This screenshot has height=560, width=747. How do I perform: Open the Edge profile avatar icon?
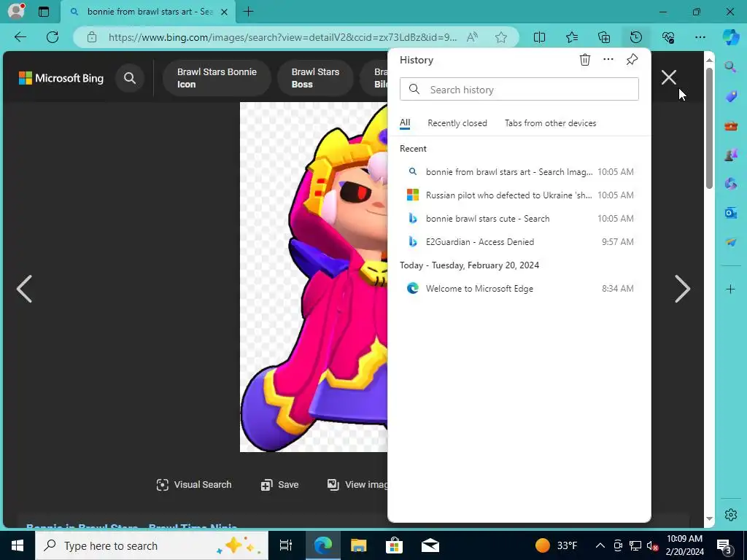click(x=16, y=12)
